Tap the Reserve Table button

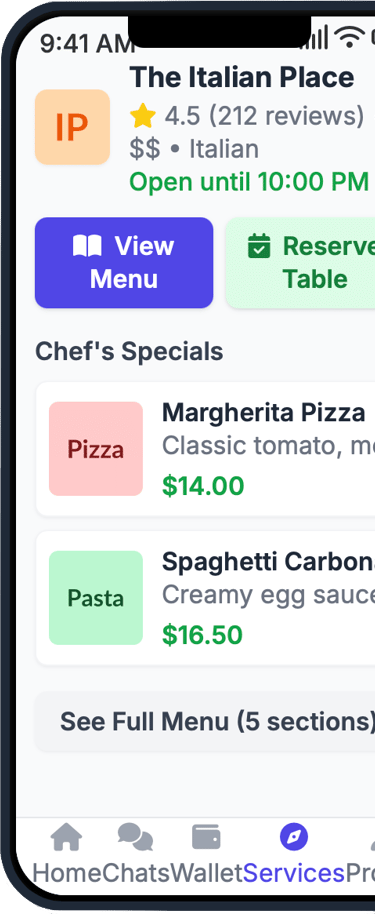pos(300,262)
